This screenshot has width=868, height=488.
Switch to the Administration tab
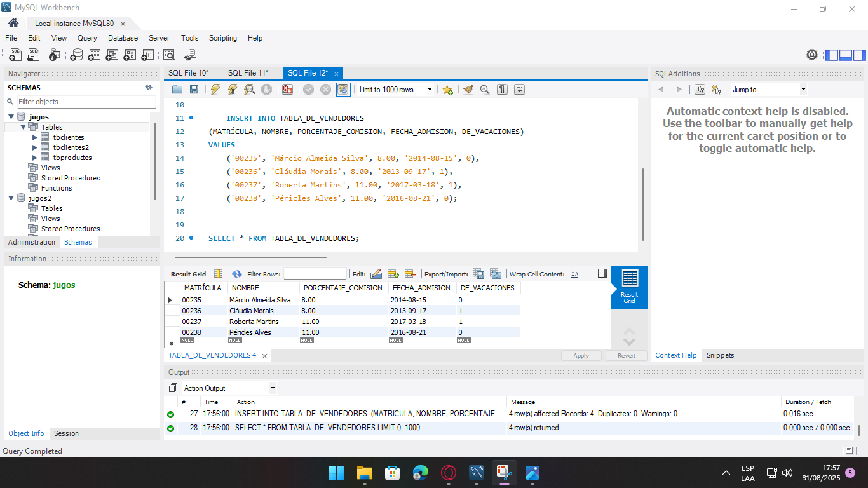pos(32,242)
